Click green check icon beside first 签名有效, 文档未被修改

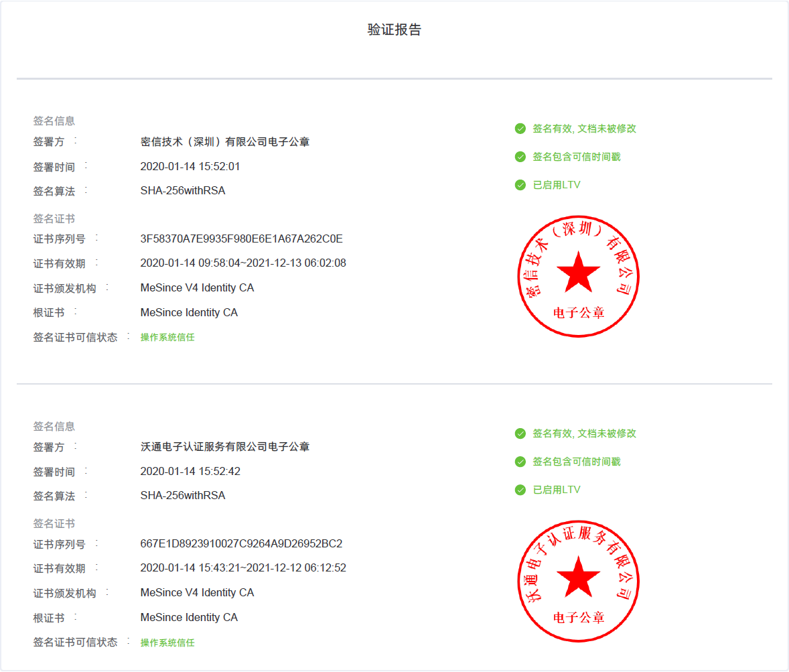(520, 129)
